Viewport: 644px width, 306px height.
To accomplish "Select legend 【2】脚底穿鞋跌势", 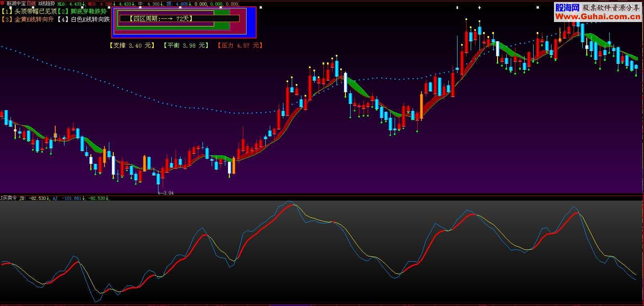I will [82, 12].
